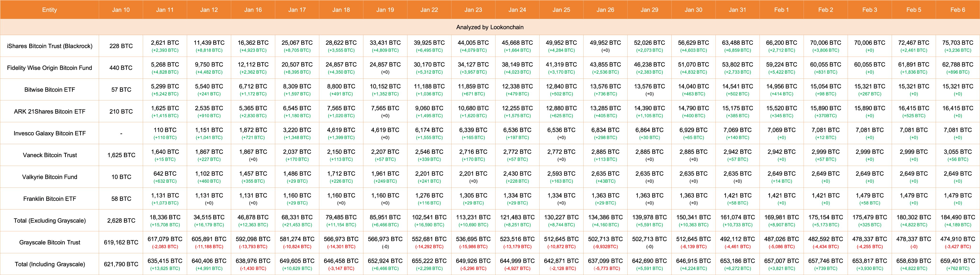Select the iShares cell showing 25,067 BTC
The image size is (980, 275).
(x=297, y=46)
